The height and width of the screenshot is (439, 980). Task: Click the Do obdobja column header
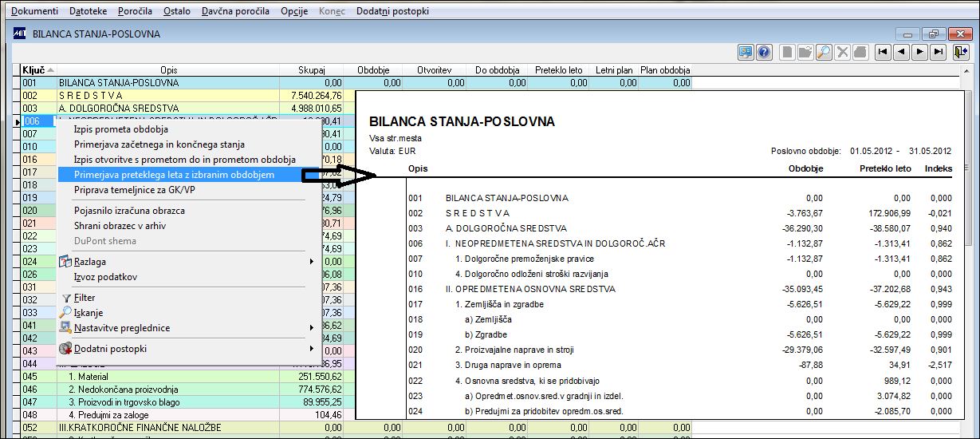tap(498, 70)
